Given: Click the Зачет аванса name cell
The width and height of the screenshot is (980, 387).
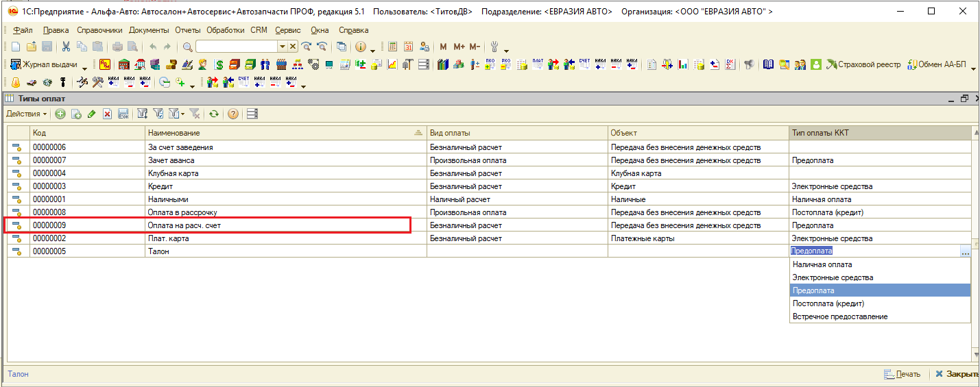Looking at the screenshot, I should click(285, 160).
